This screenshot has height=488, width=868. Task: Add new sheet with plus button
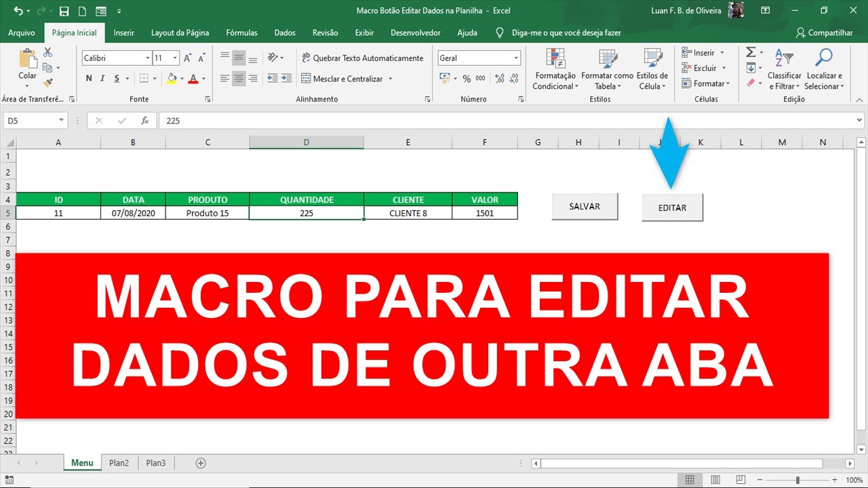pos(200,463)
